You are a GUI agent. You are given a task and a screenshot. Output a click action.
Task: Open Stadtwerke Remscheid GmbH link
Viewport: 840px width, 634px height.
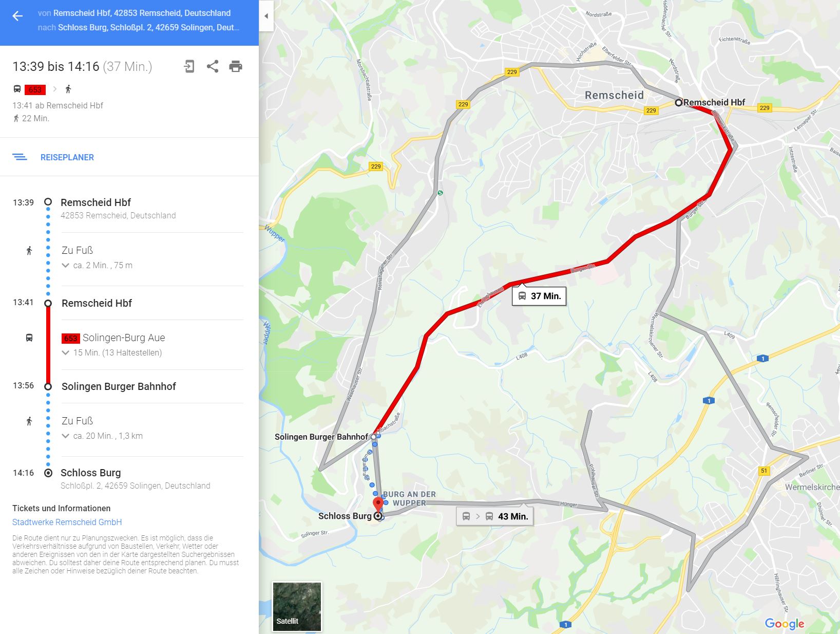tap(67, 522)
